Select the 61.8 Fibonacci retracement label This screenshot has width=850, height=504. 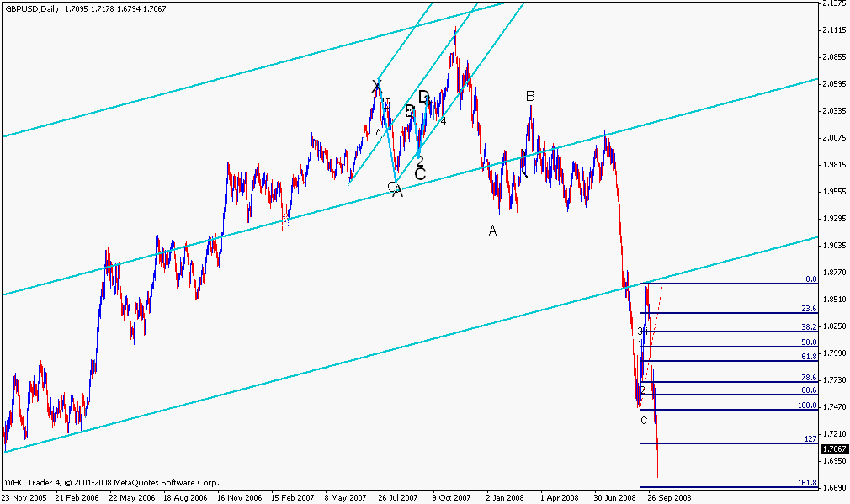pos(809,356)
